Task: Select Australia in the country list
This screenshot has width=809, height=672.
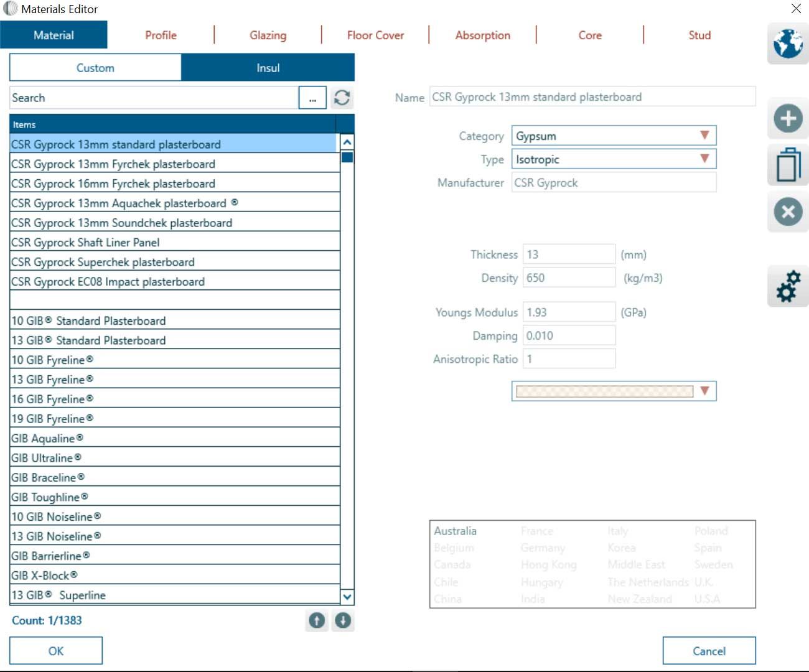Action: [455, 531]
